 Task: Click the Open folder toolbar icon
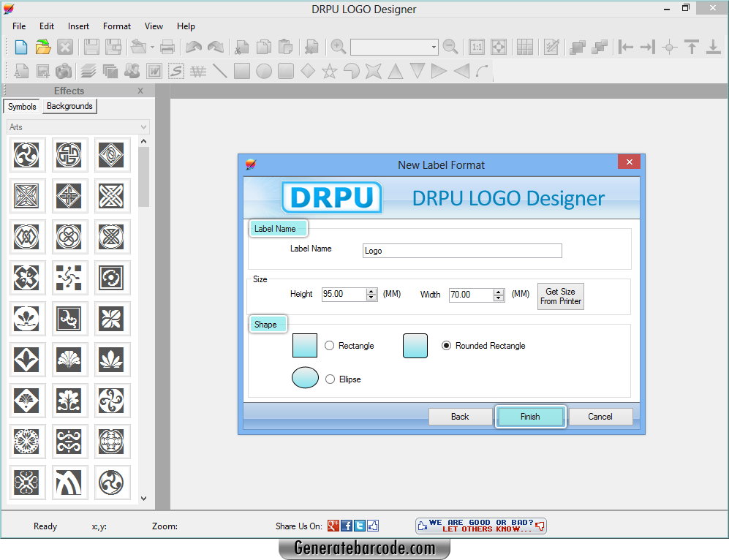coord(42,47)
